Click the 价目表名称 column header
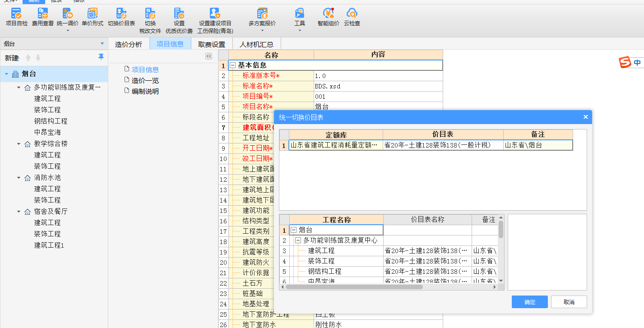Image resolution: width=644 pixels, height=328 pixels. pos(427,220)
